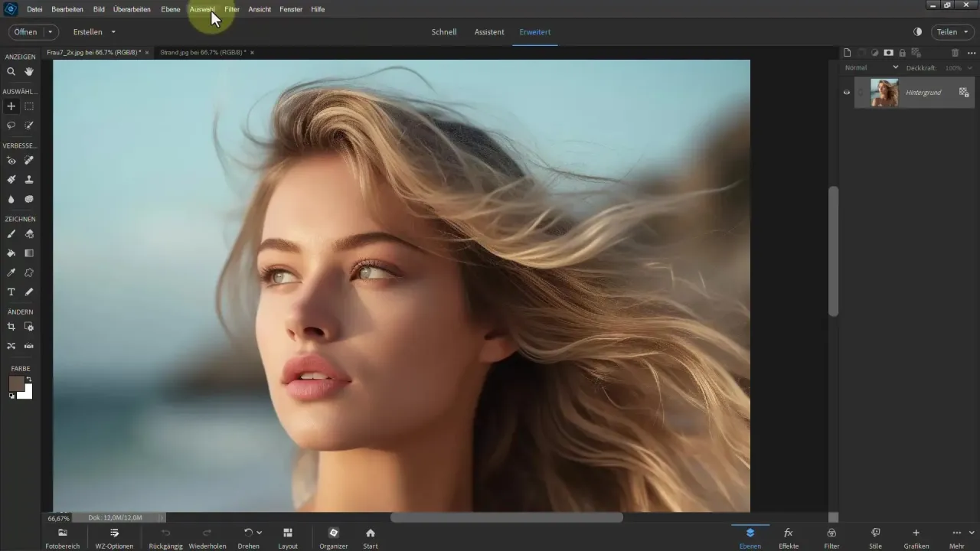Hide the Hintergrund layer
This screenshot has height=551, width=980.
point(846,93)
